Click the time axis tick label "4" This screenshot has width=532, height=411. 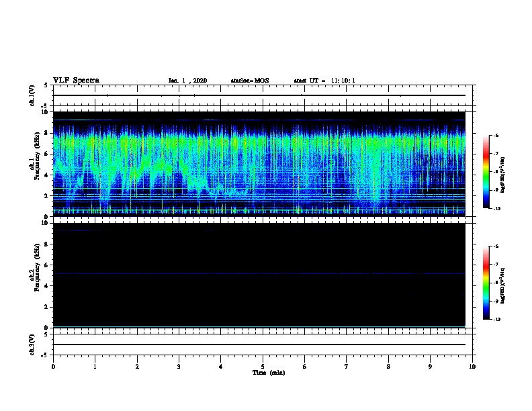(220, 367)
